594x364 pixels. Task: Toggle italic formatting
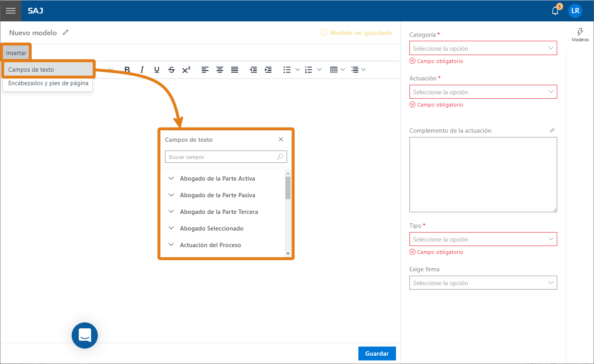point(142,70)
